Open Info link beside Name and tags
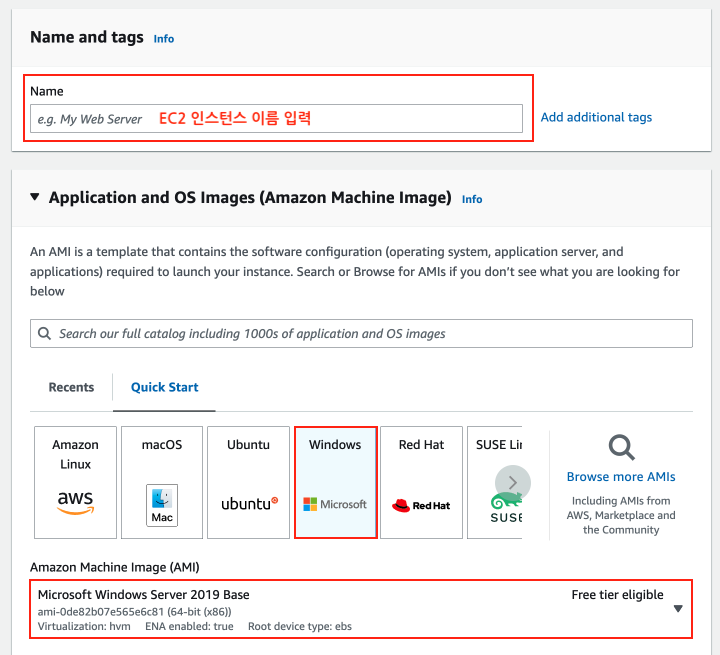 pos(164,39)
